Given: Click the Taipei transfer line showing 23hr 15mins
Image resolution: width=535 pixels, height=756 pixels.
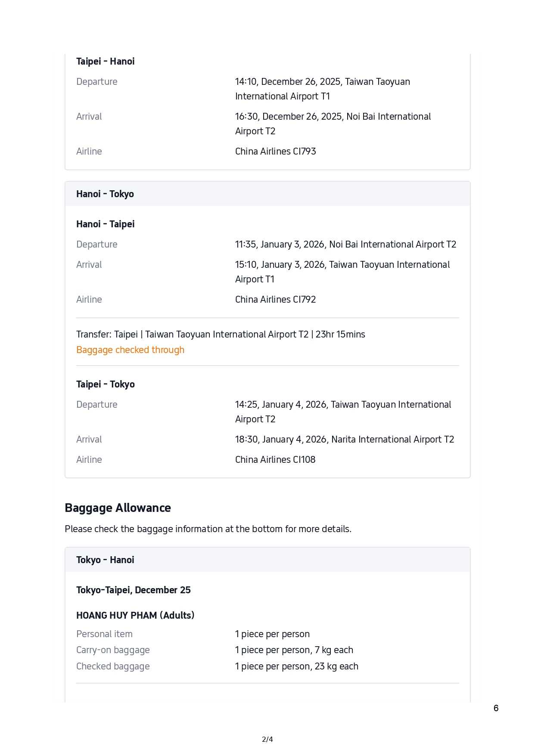Looking at the screenshot, I should pos(221,335).
